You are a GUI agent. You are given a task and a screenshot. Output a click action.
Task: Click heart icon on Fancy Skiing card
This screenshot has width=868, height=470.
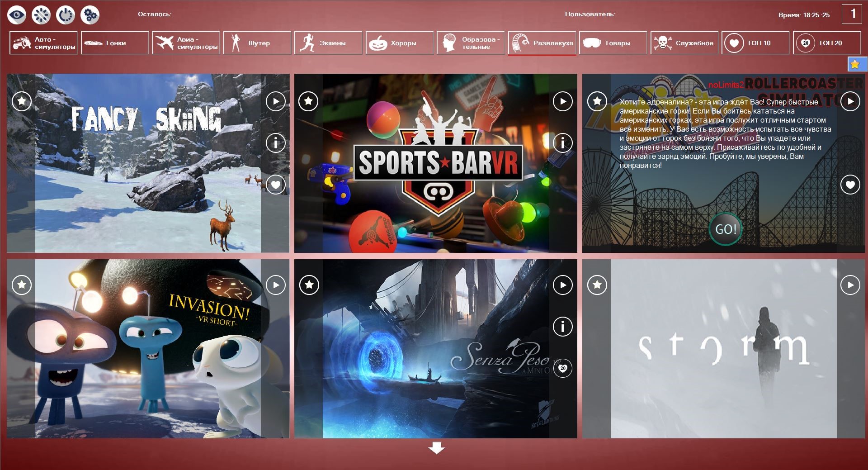(276, 185)
